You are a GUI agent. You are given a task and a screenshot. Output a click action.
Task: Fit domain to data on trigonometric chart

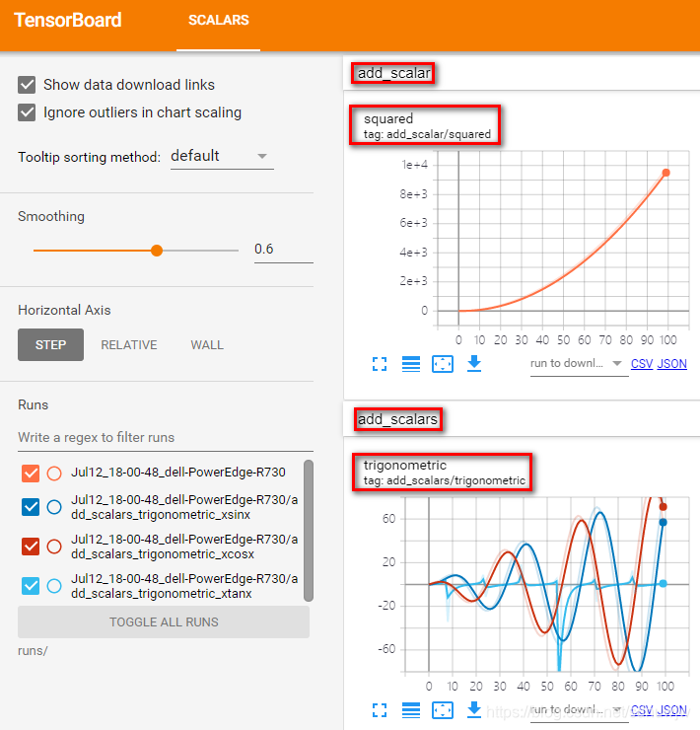(443, 710)
